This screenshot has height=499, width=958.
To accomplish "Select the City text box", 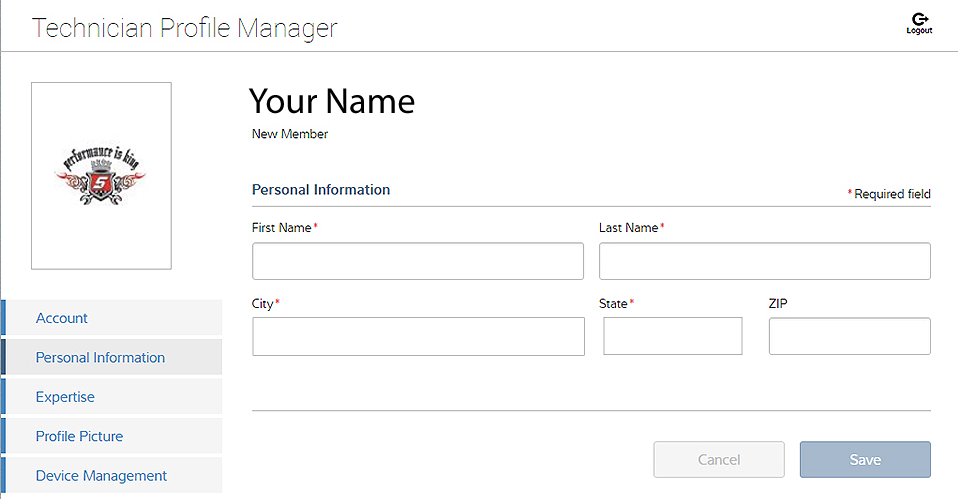I will (x=417, y=336).
